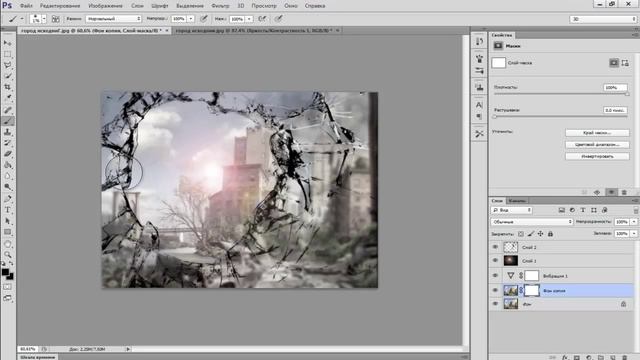
Task: Select the Eraser tool
Action: pos(7,154)
